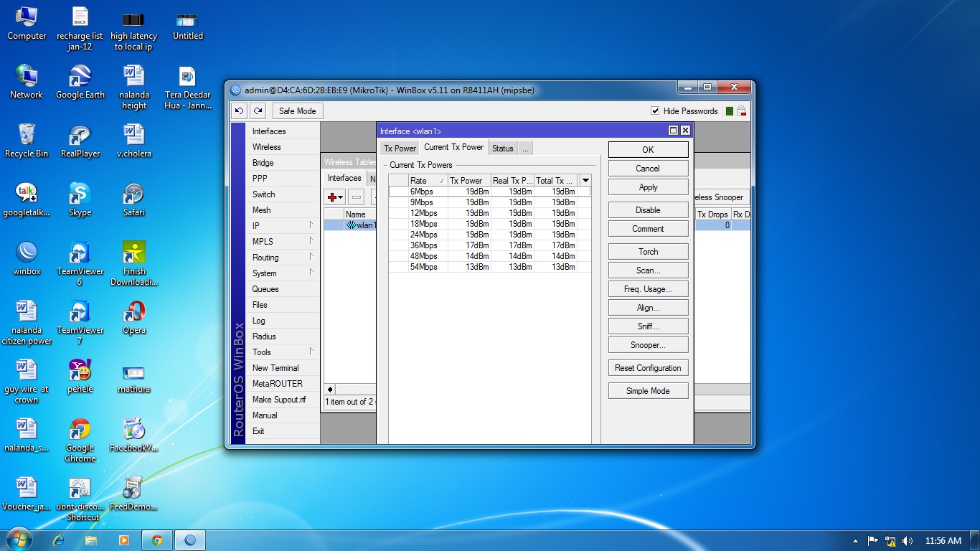
Task: Toggle the Hide Passwords checkbox
Action: (x=655, y=111)
